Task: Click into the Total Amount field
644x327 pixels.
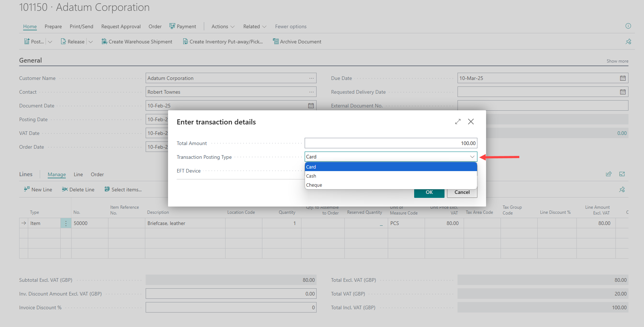Action: coord(390,143)
